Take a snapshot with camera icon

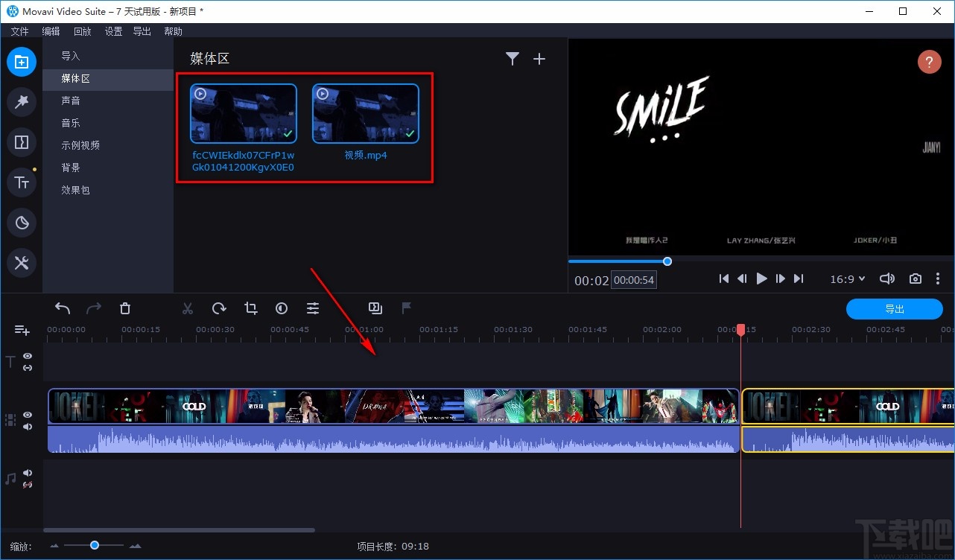tap(916, 279)
